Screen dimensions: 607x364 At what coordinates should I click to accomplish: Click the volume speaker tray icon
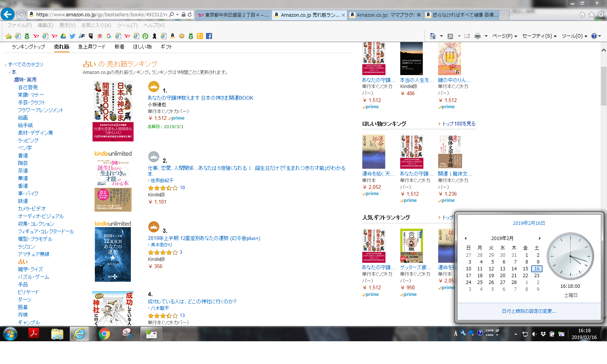click(x=534, y=334)
